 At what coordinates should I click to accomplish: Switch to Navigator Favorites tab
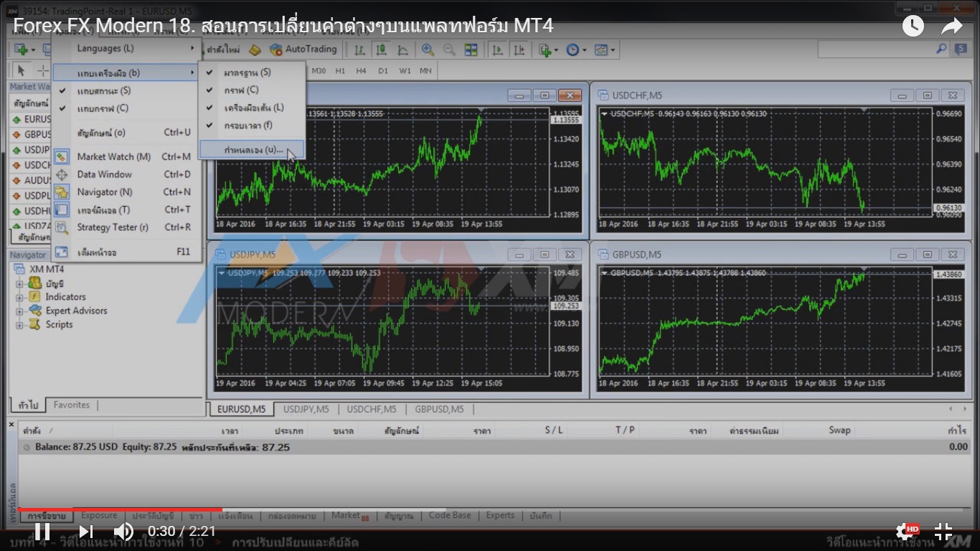point(72,405)
